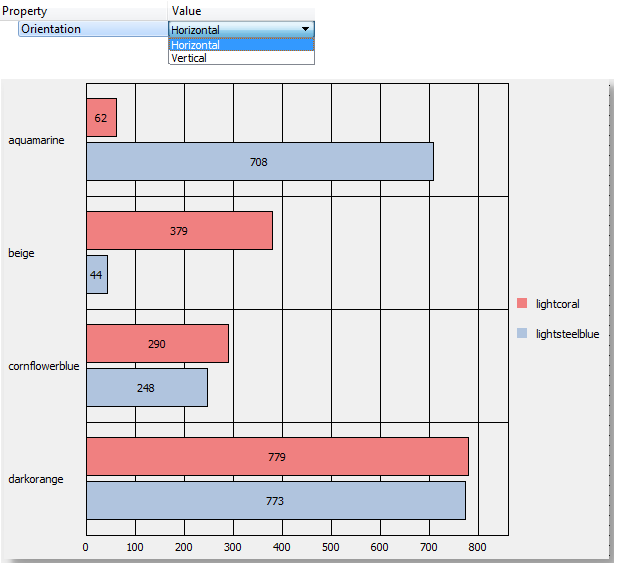Click the lightcoral legend color swatch

coord(522,304)
